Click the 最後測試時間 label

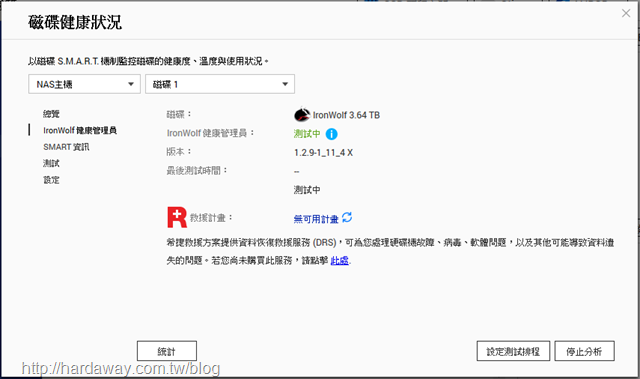[197, 171]
